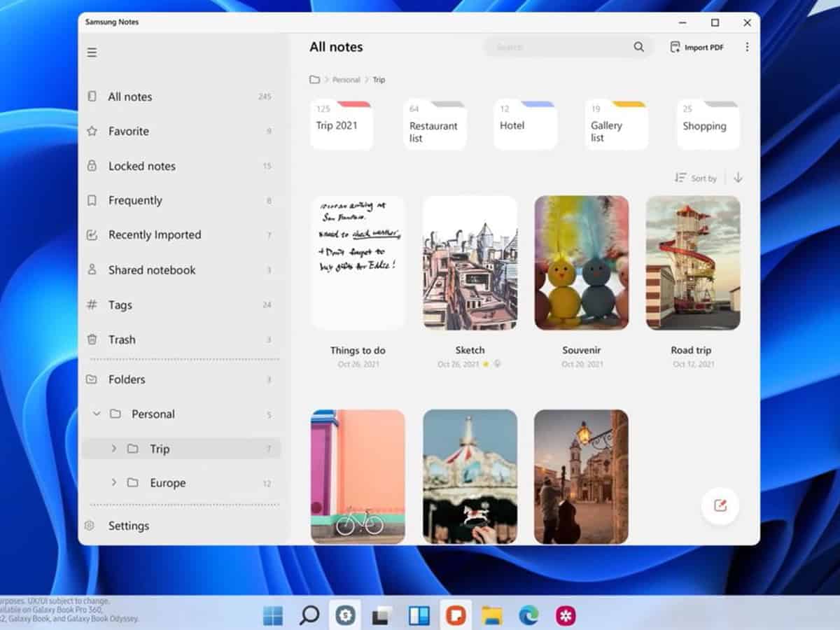840x630 pixels.
Task: Toggle the favorite star on Sketch note
Action: tap(486, 364)
